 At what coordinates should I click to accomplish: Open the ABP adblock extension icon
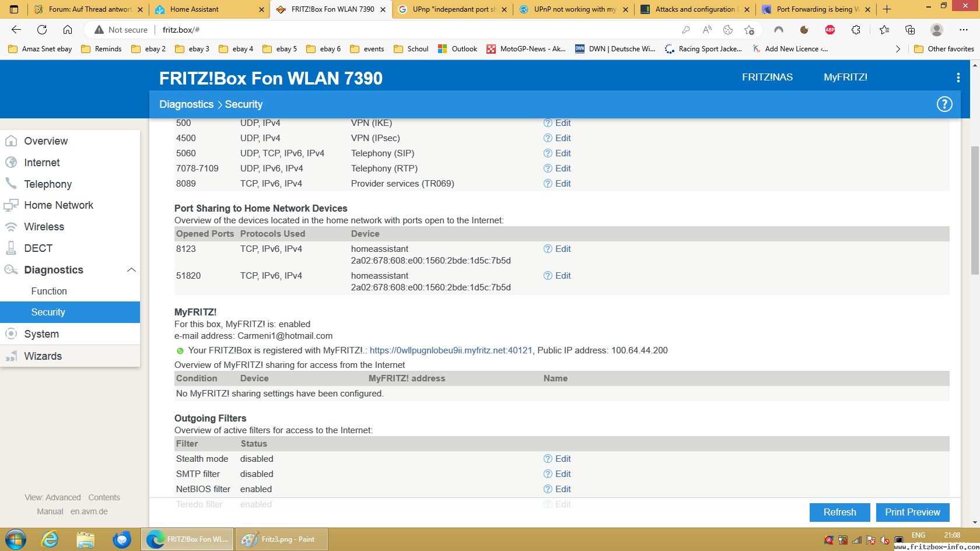[830, 30]
